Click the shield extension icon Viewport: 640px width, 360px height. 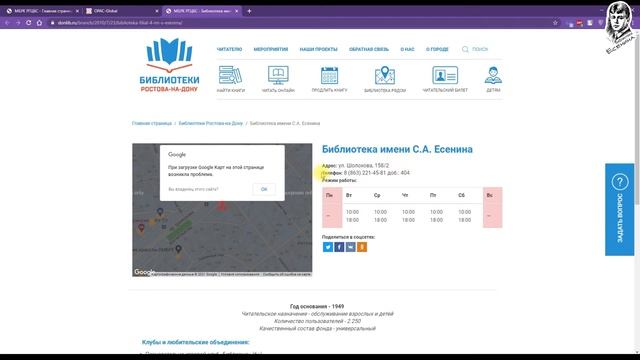pos(600,23)
